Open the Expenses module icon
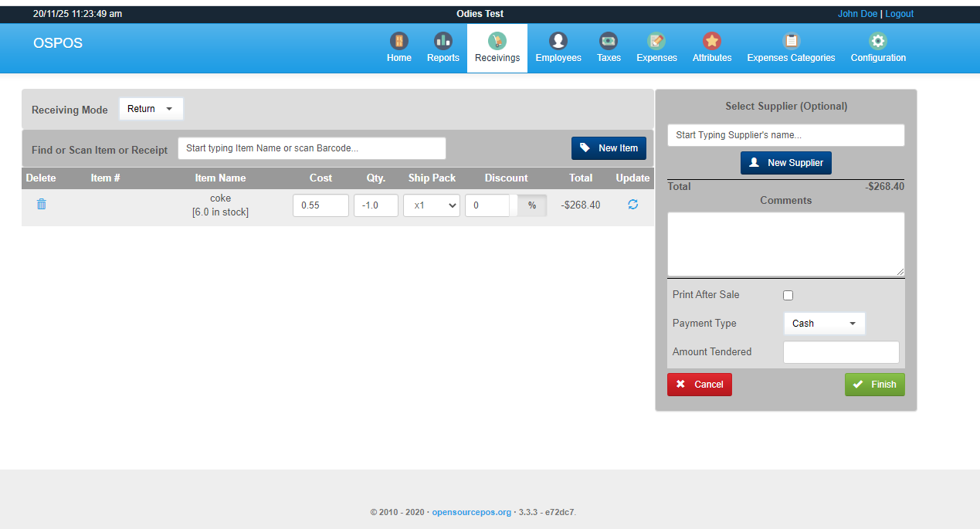Screen dimensions: 980x529 pos(656,41)
